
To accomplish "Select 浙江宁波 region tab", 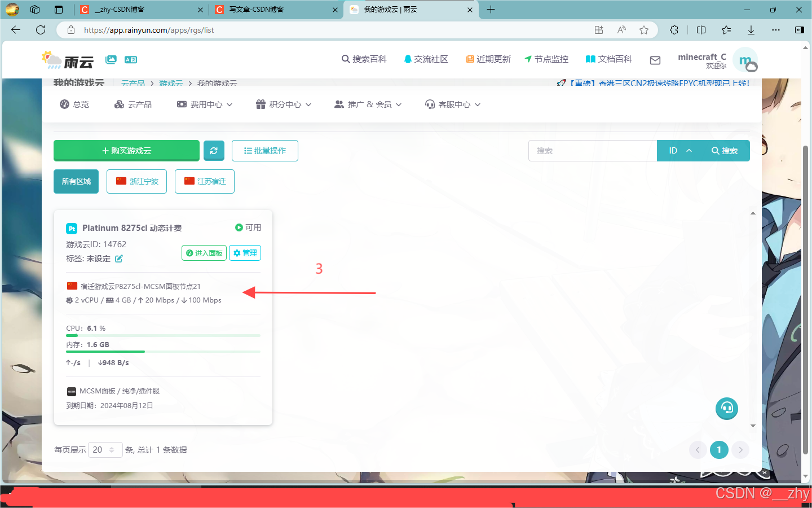I will coord(136,181).
